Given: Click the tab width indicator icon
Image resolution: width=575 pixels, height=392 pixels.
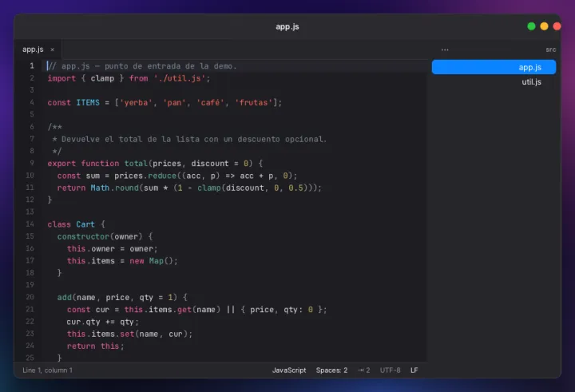Looking at the screenshot, I should pos(364,370).
